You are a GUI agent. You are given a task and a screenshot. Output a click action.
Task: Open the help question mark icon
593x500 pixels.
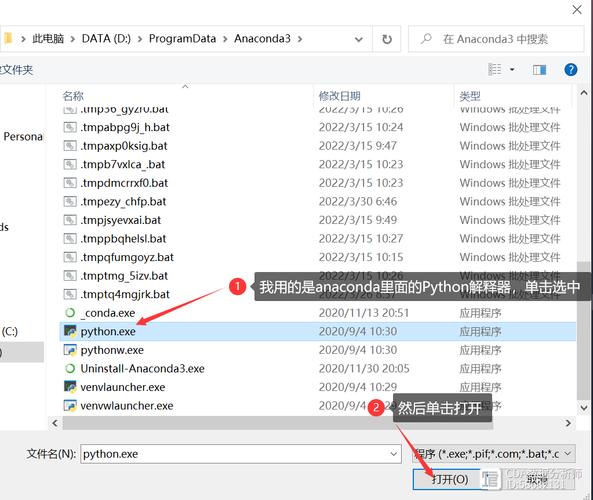click(x=570, y=70)
